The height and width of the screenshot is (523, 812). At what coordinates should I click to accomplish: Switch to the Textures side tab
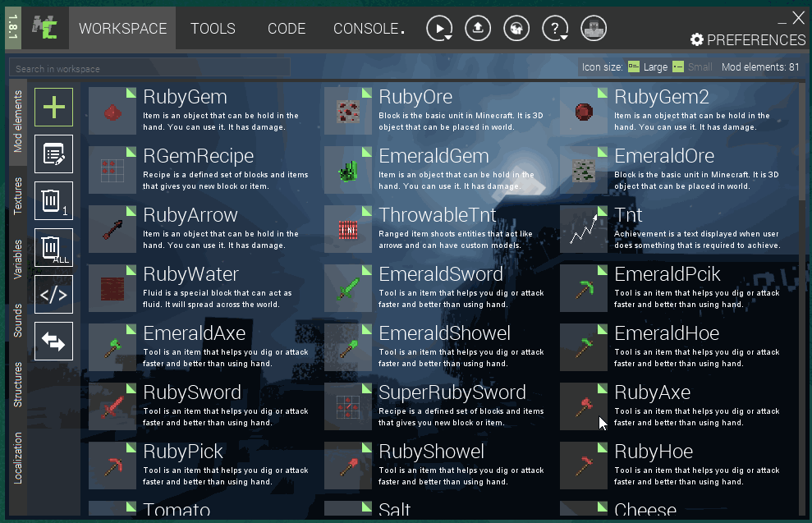(17, 195)
